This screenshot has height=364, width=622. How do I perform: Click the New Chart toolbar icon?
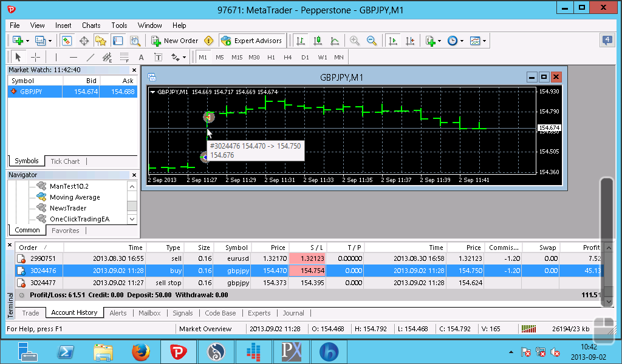click(x=18, y=41)
